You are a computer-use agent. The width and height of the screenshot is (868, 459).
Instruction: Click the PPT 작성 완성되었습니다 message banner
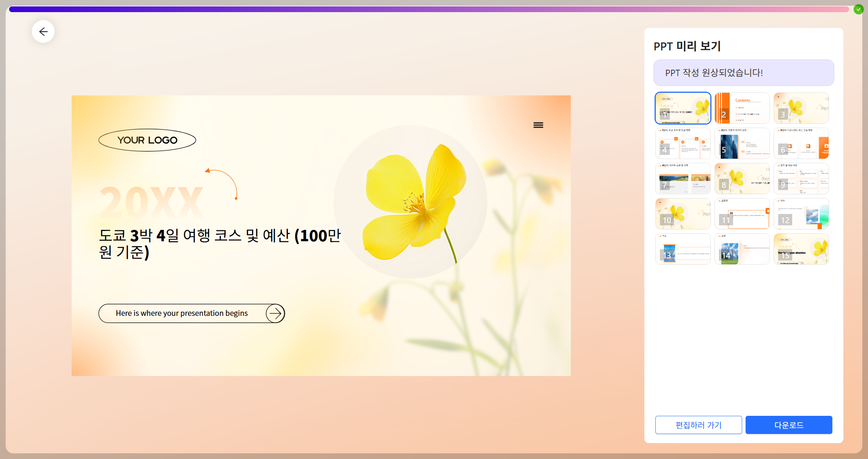click(x=743, y=73)
